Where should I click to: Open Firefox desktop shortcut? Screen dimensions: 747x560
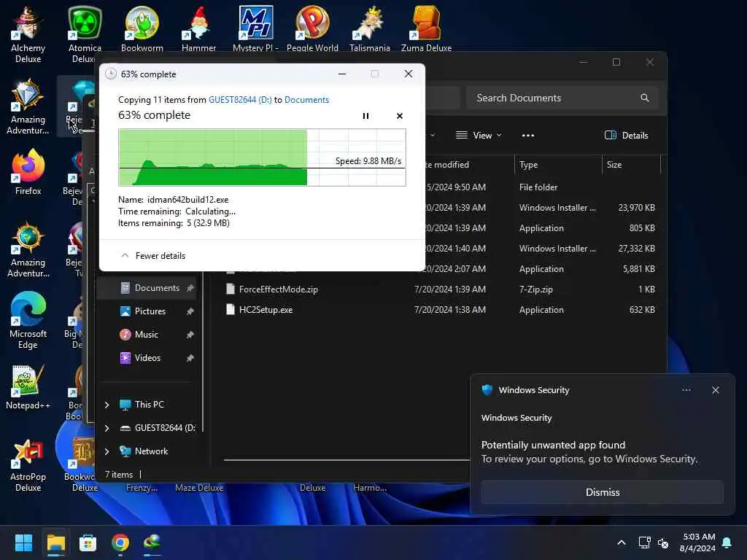(x=28, y=172)
